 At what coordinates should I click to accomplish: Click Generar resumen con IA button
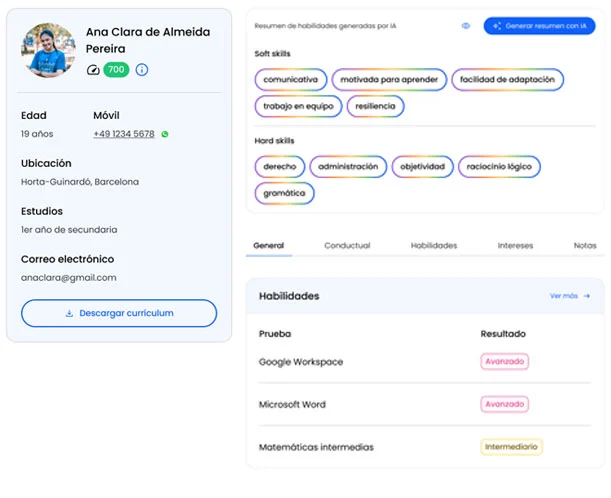click(538, 26)
